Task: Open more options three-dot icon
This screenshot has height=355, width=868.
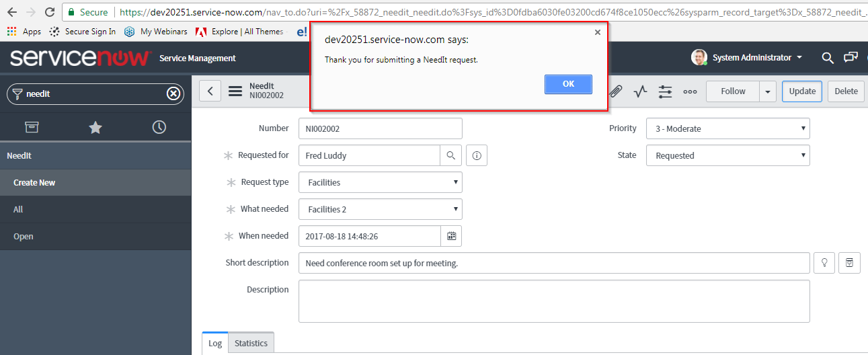Action: tap(690, 91)
